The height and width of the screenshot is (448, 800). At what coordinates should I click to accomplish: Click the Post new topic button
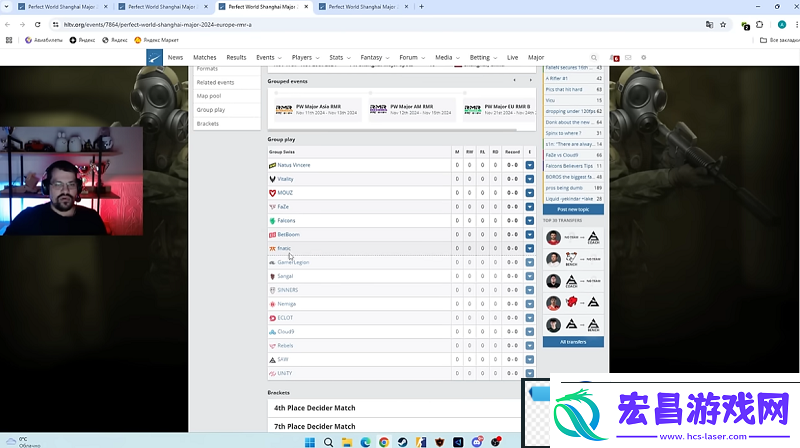(573, 209)
